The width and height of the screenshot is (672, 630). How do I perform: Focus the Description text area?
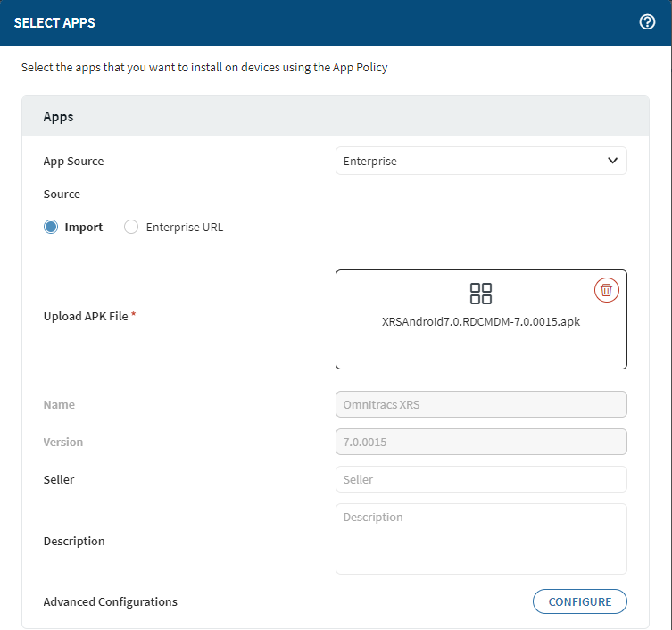click(x=481, y=539)
